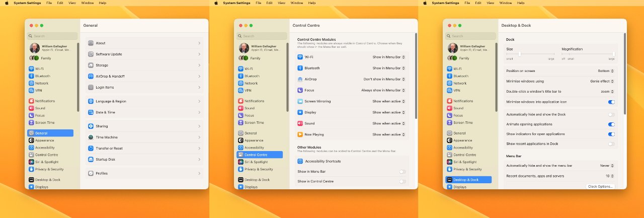The image size is (644, 218).
Task: Enable Automatically hide and show the Dock
Action: click(611, 115)
